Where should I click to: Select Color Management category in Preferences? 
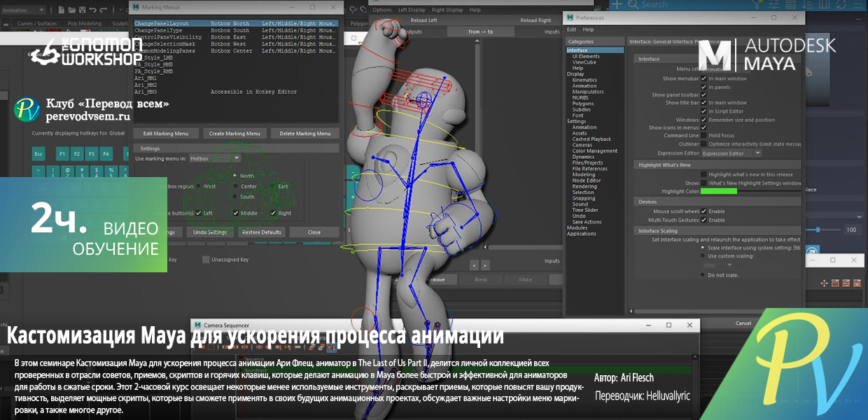coord(595,150)
